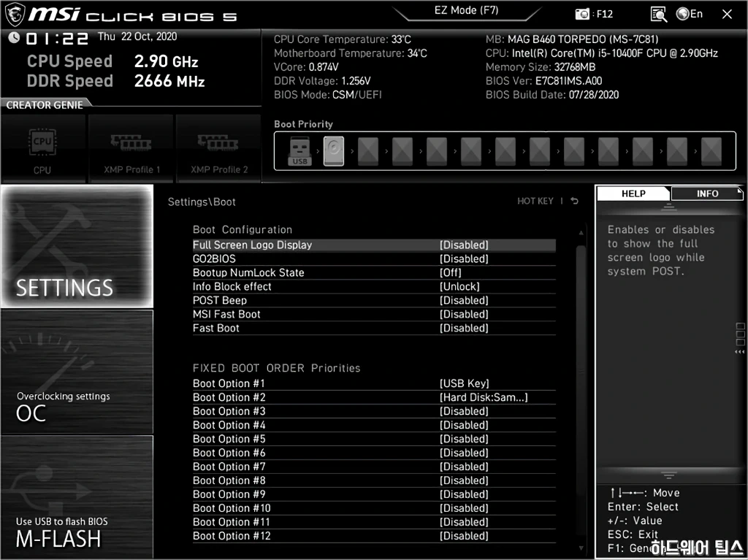Open the OC overclocking settings section
748x560 pixels.
pos(77,372)
